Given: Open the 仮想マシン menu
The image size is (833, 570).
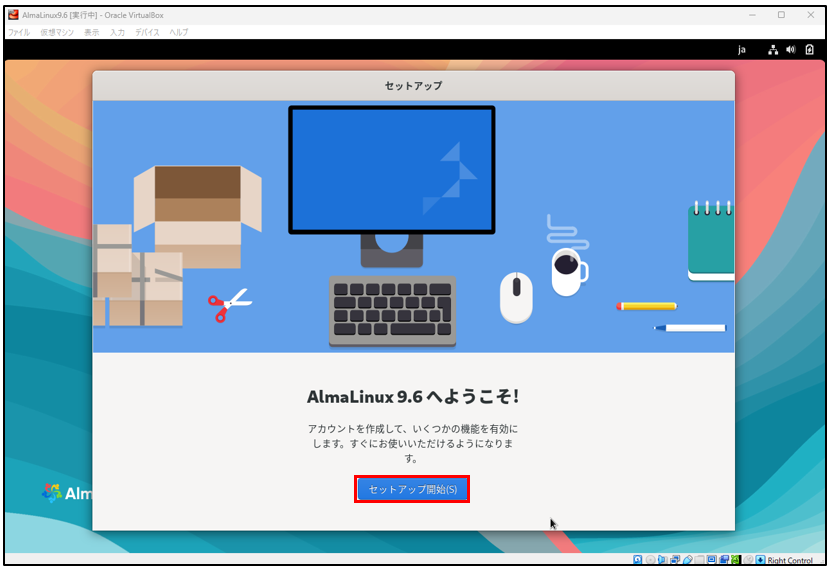Looking at the screenshot, I should (x=58, y=32).
